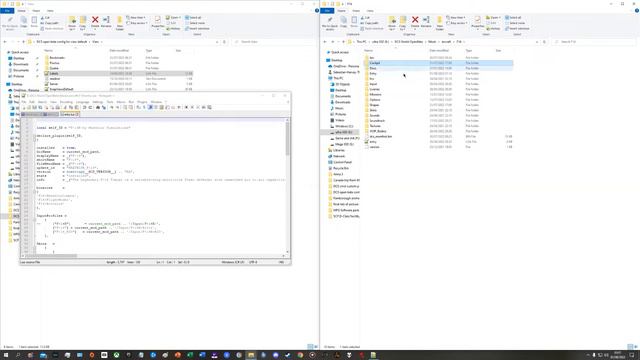Viewport: 640px width, 360px height.
Task: Open Notepad++ Language menu
Action: [82, 102]
